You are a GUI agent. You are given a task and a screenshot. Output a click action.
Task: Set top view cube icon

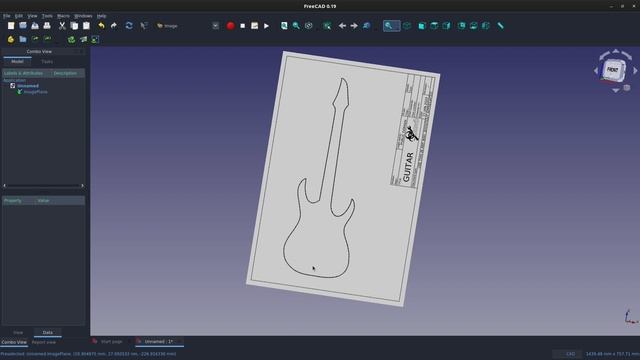pos(434,26)
